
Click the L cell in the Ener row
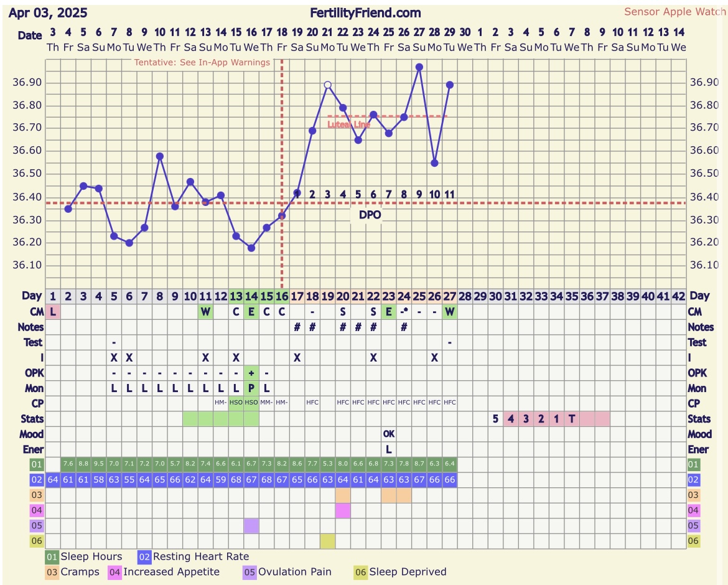tap(389, 449)
